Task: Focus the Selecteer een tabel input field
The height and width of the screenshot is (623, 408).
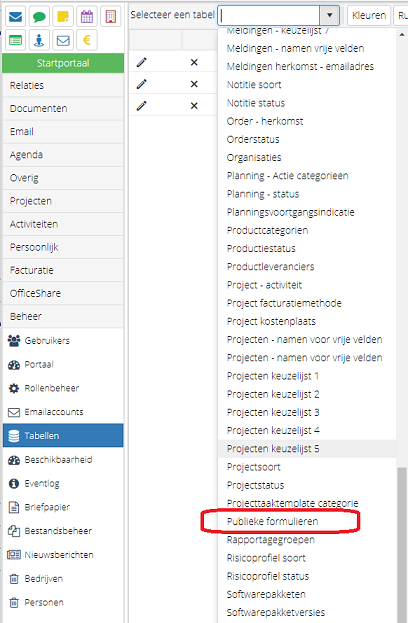Action: 269,15
